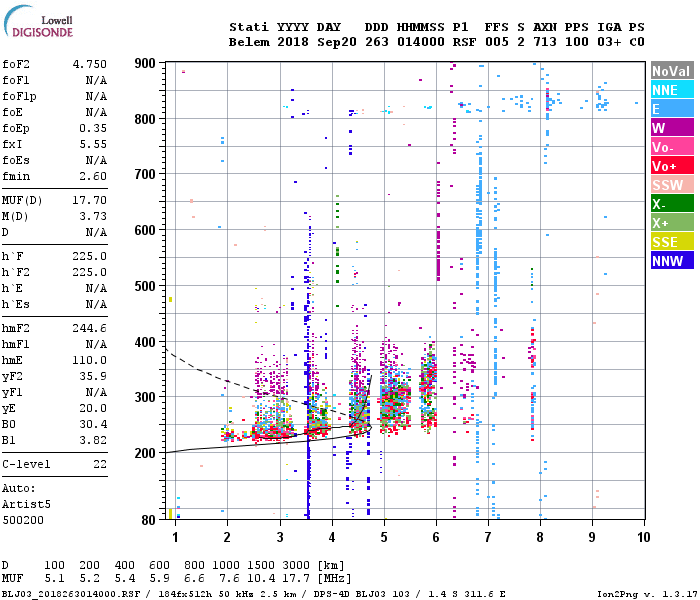Click the 500 km height axis label
Image resolution: width=700 pixels, height=600 pixels.
pyautogui.click(x=145, y=286)
